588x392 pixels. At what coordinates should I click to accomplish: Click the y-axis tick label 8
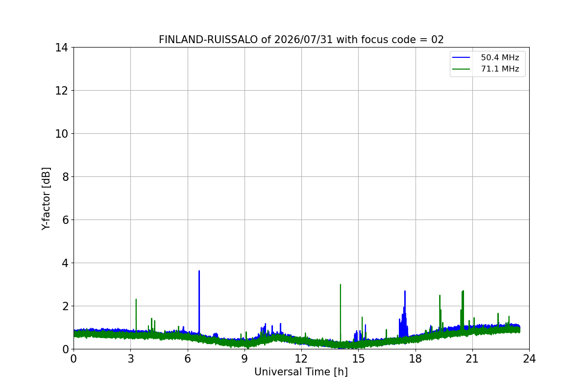pos(65,177)
